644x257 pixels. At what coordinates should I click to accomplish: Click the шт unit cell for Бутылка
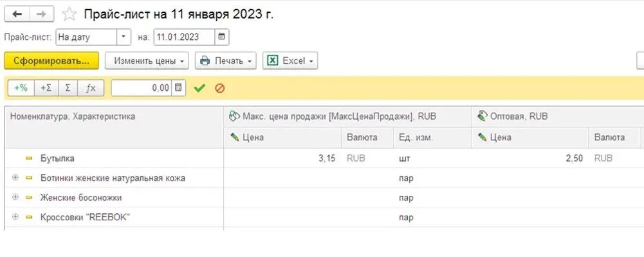point(432,158)
